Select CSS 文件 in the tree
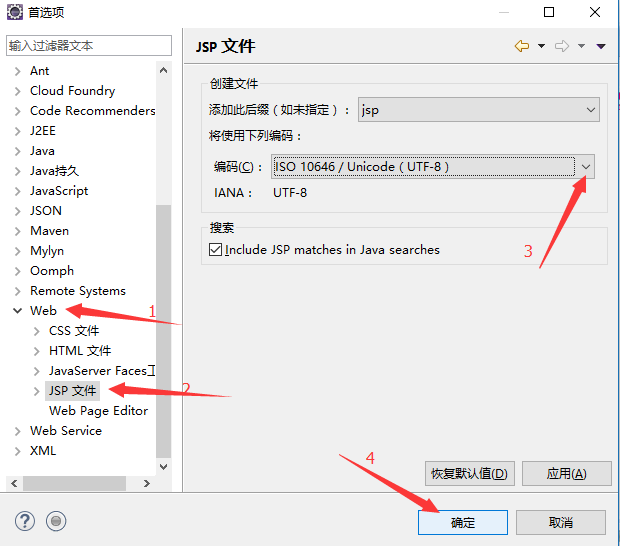 [x=74, y=331]
